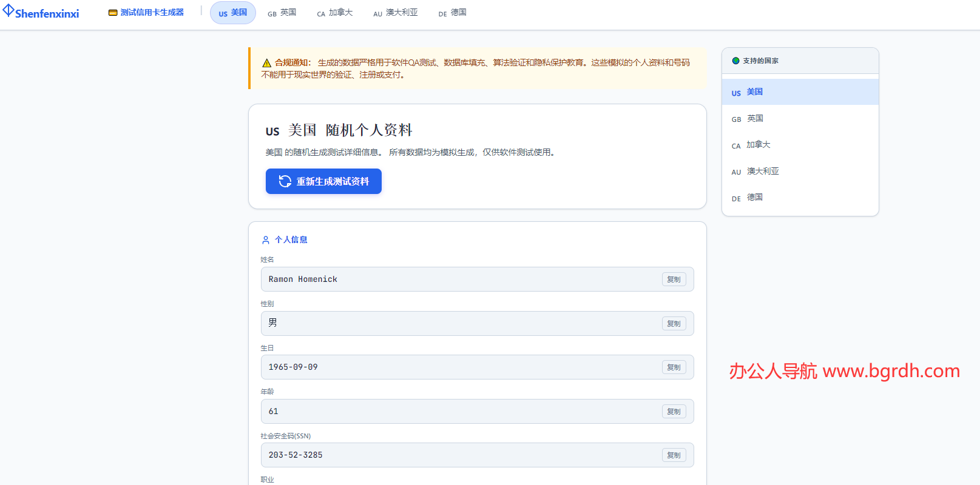Click the 性别 field showing 男
Screen dimensions: 980x485
click(x=478, y=324)
